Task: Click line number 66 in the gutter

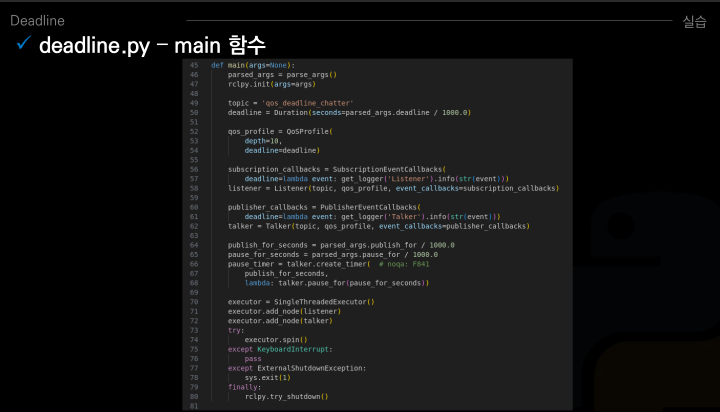Action: (194, 265)
